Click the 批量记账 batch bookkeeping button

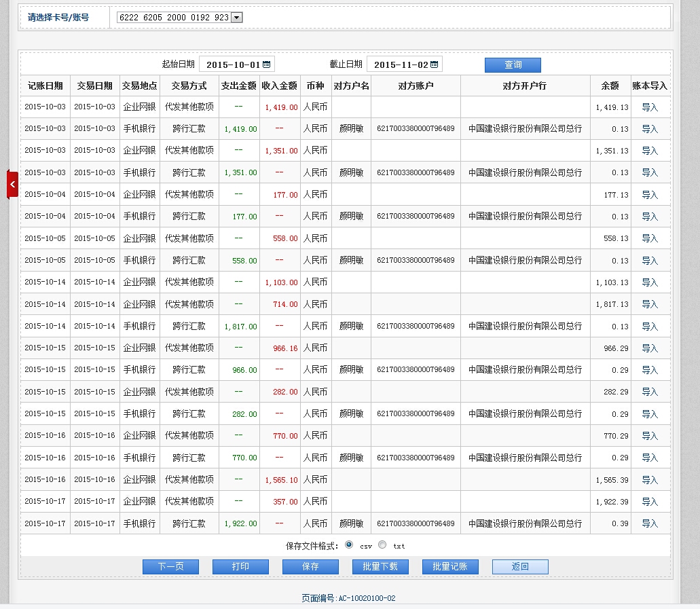click(450, 567)
